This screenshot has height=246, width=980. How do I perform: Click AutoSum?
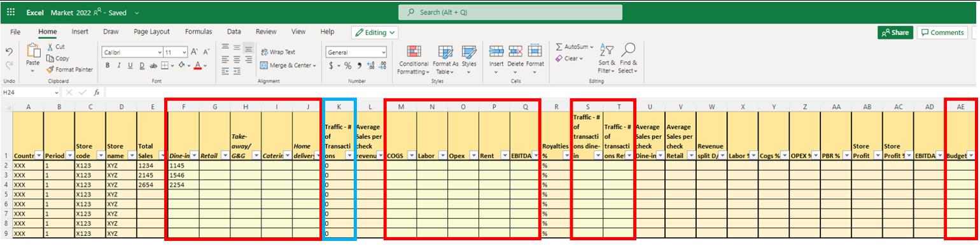(x=574, y=47)
